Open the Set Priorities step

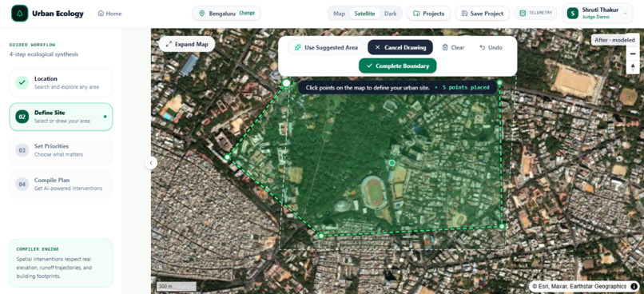tap(61, 150)
